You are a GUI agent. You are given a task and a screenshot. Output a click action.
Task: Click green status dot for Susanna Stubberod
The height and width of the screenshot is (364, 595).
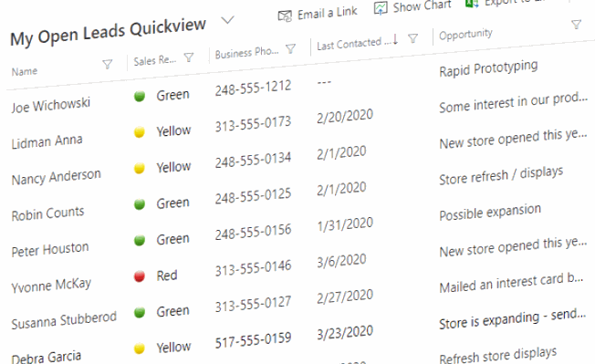coord(140,312)
